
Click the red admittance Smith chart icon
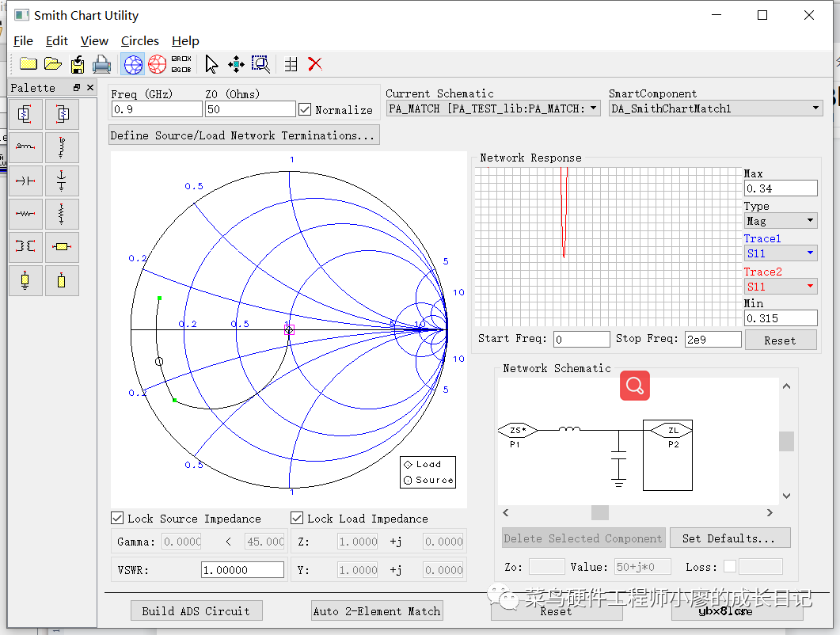click(x=158, y=64)
